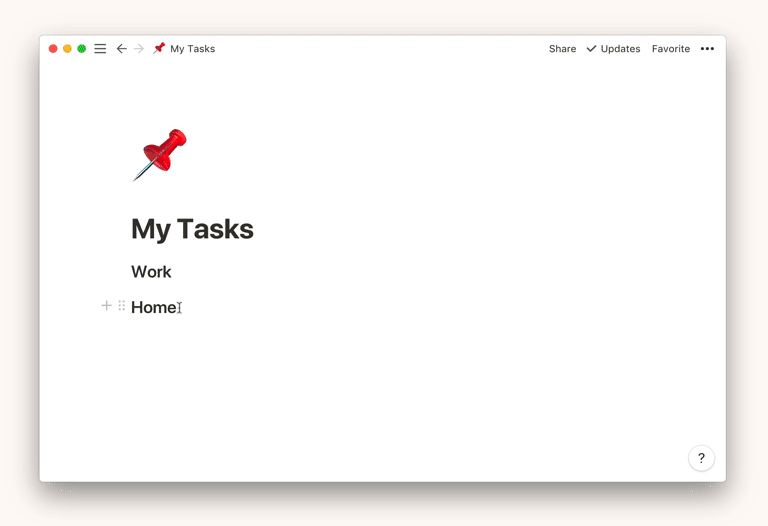Select the My Tasks breadcrumb text
Viewport: 768px width, 526px height.
[192, 49]
